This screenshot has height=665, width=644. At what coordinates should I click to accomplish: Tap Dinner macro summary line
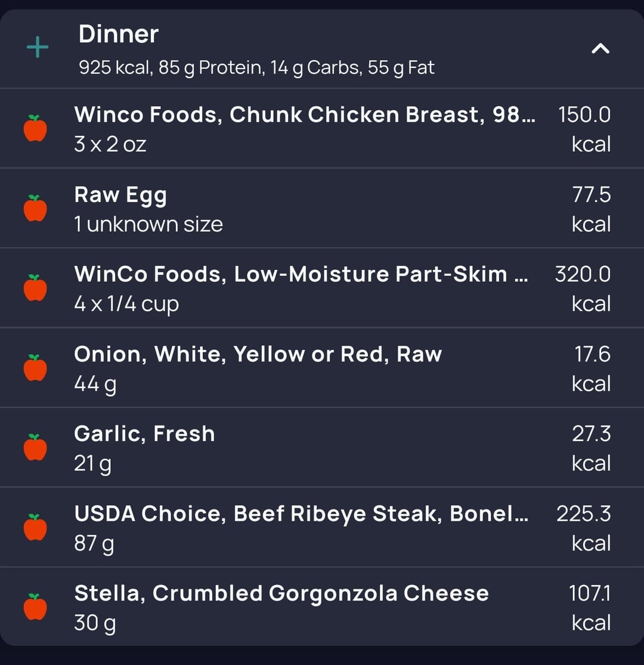[256, 68]
